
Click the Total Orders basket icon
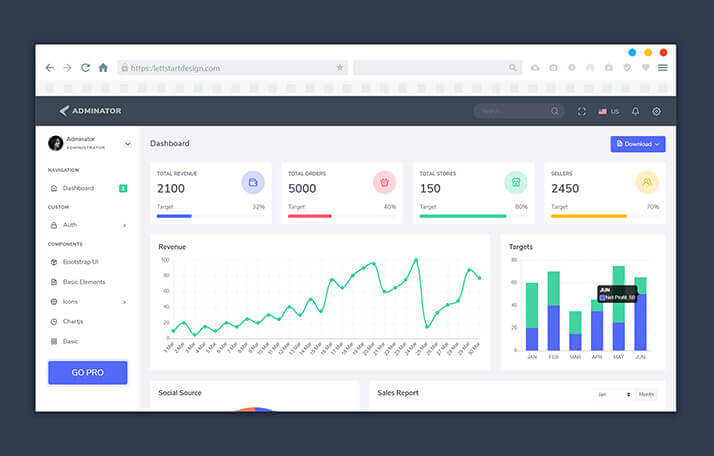(x=384, y=182)
